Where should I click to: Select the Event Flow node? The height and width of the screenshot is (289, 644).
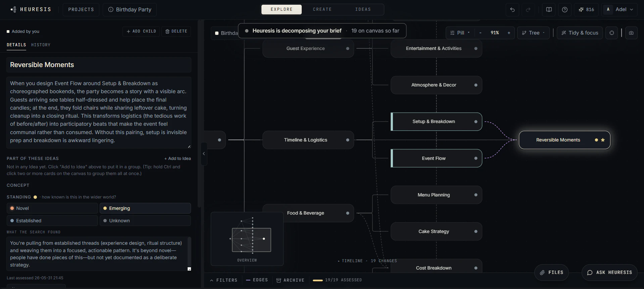tap(436, 158)
